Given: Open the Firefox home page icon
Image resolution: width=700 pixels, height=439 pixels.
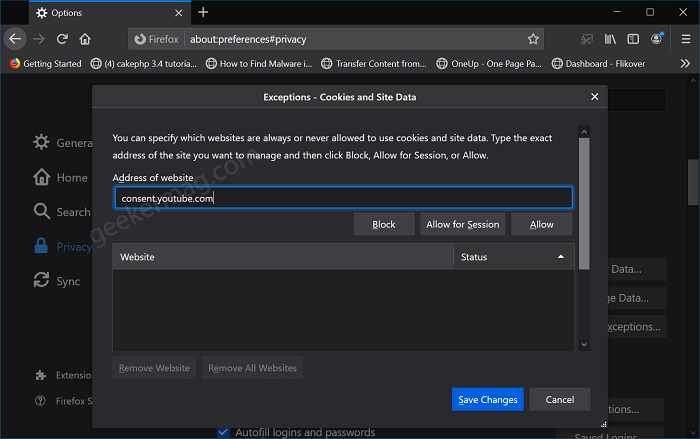Looking at the screenshot, I should click(x=85, y=39).
